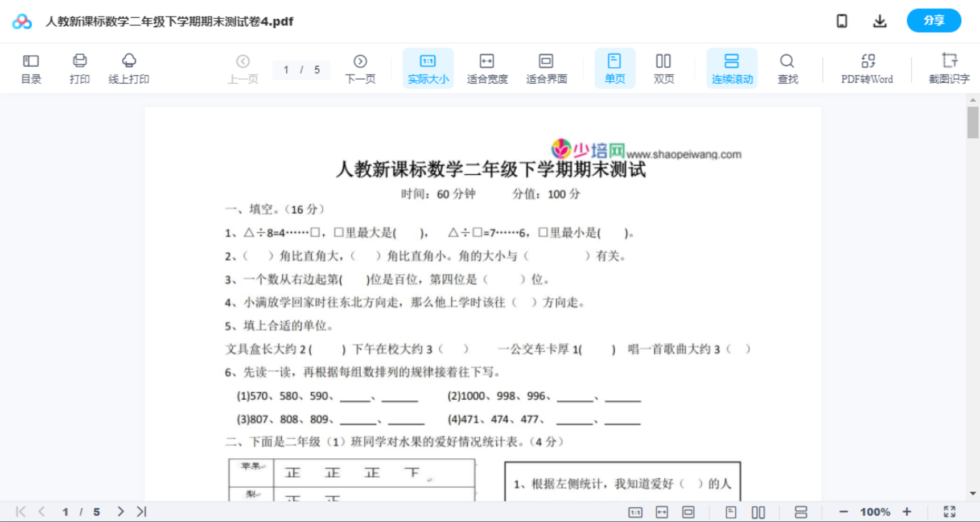Screen dimensions: 980x522
Task: Open the 目录 (table of contents) panel
Action: coord(31,68)
